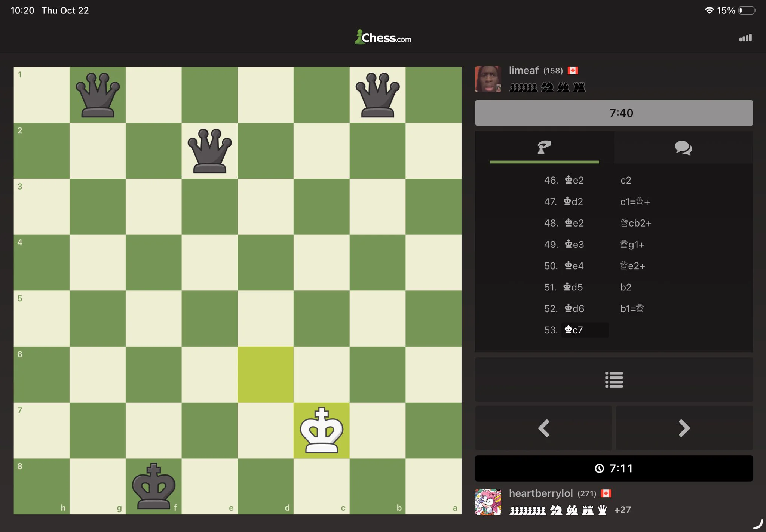The height and width of the screenshot is (532, 766).
Task: Jump to move 46 Ke2
Action: coord(574,180)
